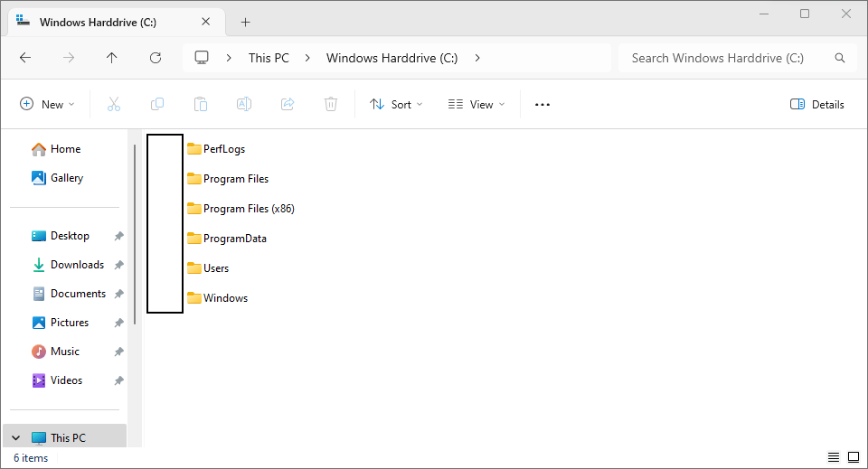Select the Windows folder
This screenshot has width=868, height=469.
pyautogui.click(x=217, y=298)
